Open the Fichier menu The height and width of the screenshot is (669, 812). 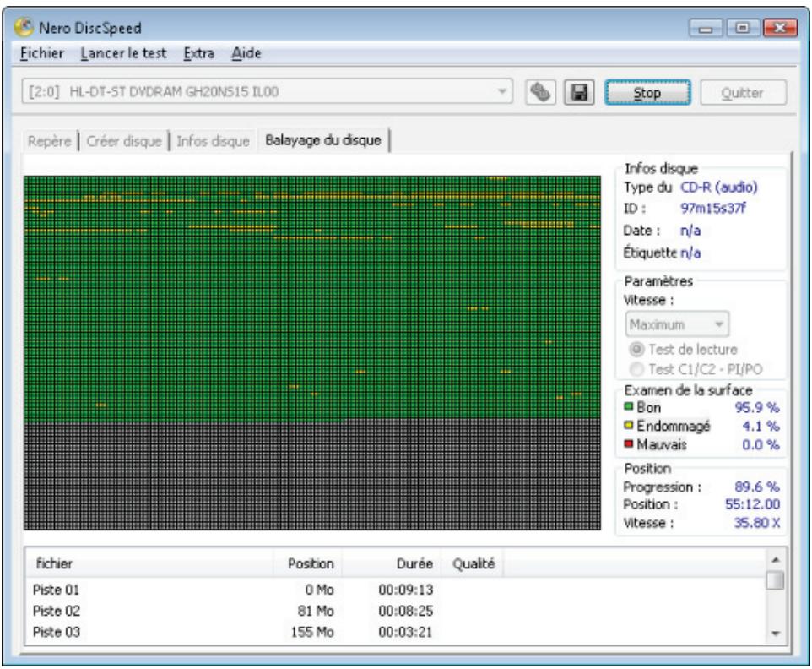[x=41, y=53]
